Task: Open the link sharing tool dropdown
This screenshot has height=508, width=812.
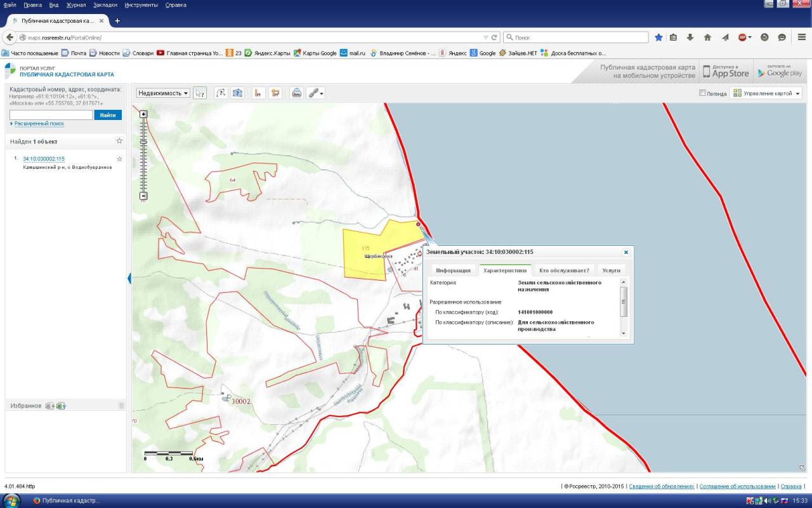Action: 316,93
